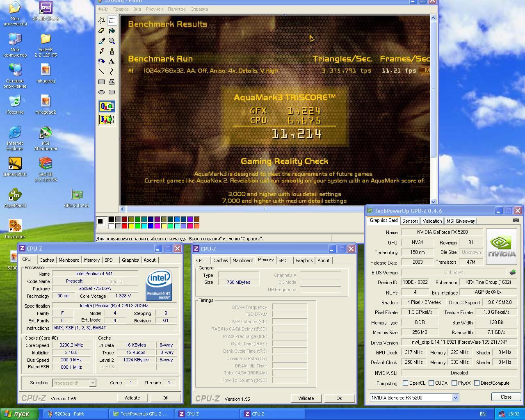Screen dimensions: 525x420
Task: Open the RivaTuner desktop icon
Action: pos(15,229)
